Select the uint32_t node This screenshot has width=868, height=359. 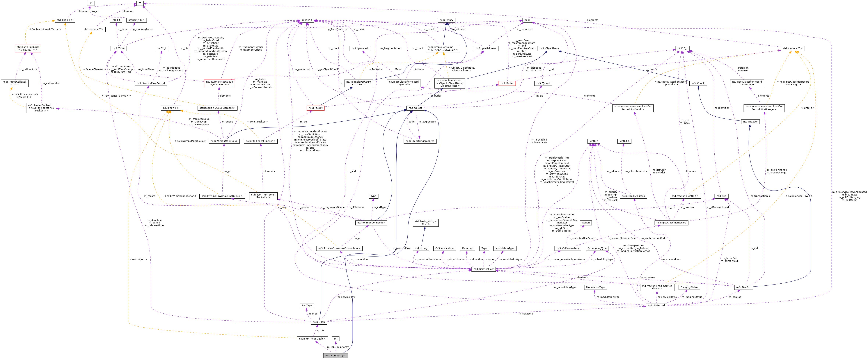click(307, 20)
